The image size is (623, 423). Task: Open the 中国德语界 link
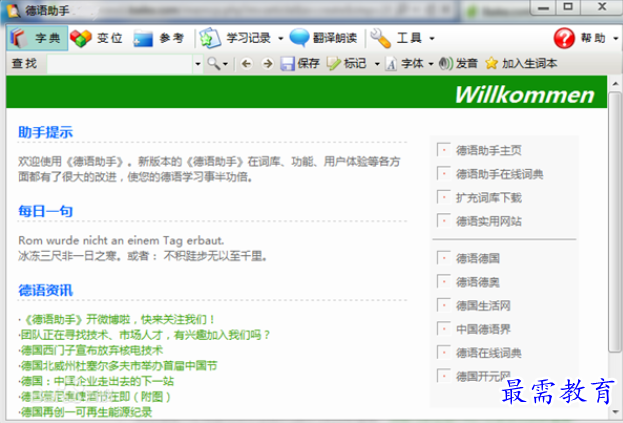(x=483, y=329)
